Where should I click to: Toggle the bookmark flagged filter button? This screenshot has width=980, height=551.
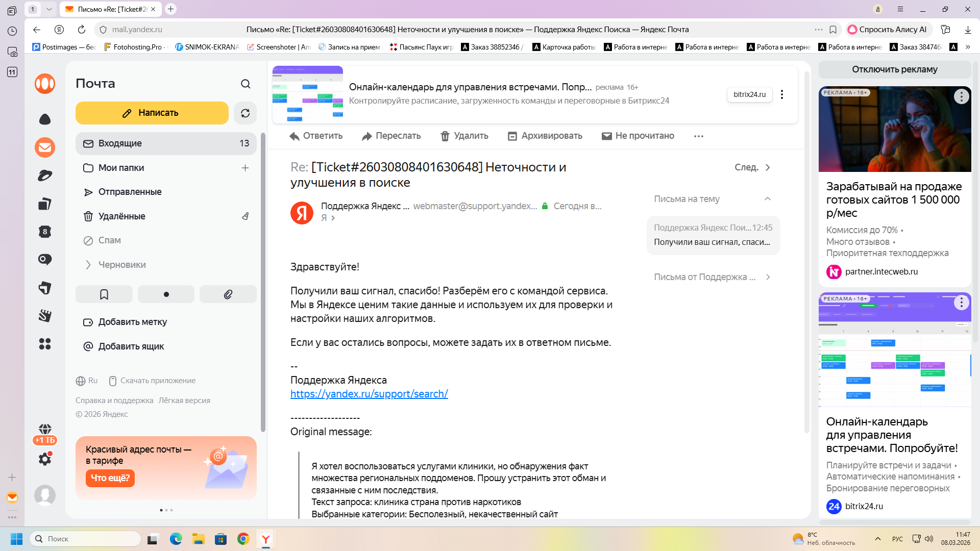104,294
